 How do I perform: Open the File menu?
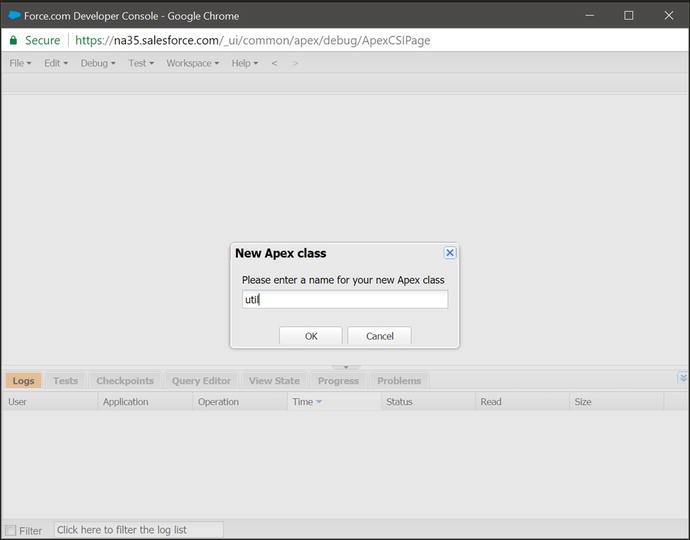20,63
